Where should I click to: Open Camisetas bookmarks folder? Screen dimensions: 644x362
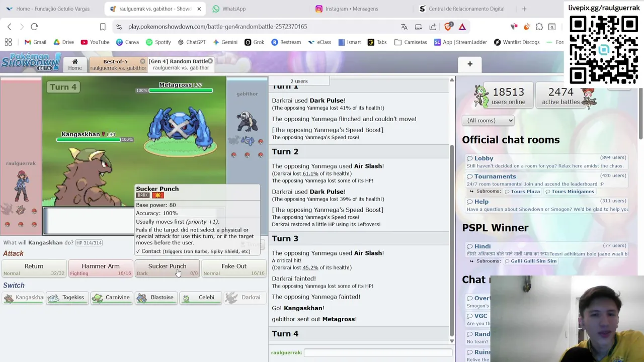(x=411, y=42)
